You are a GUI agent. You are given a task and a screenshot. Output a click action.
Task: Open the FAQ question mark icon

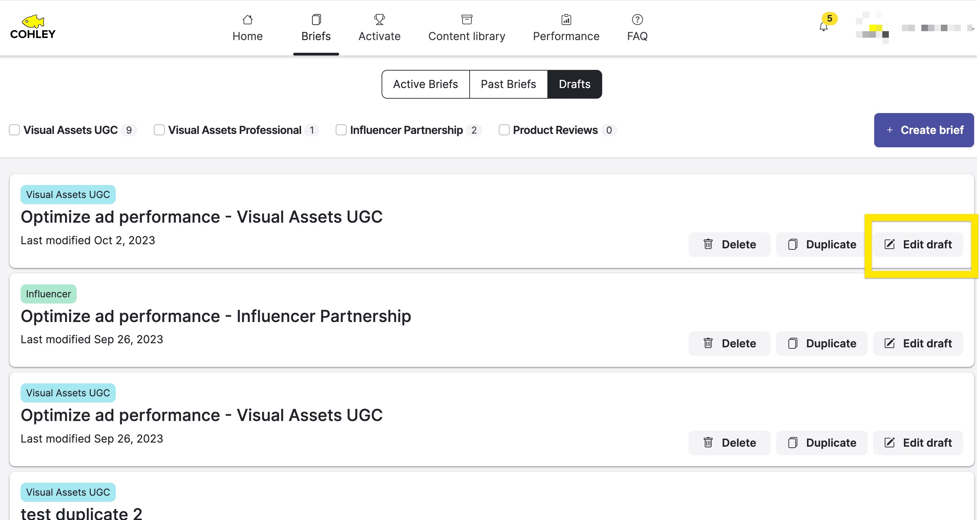(x=637, y=19)
